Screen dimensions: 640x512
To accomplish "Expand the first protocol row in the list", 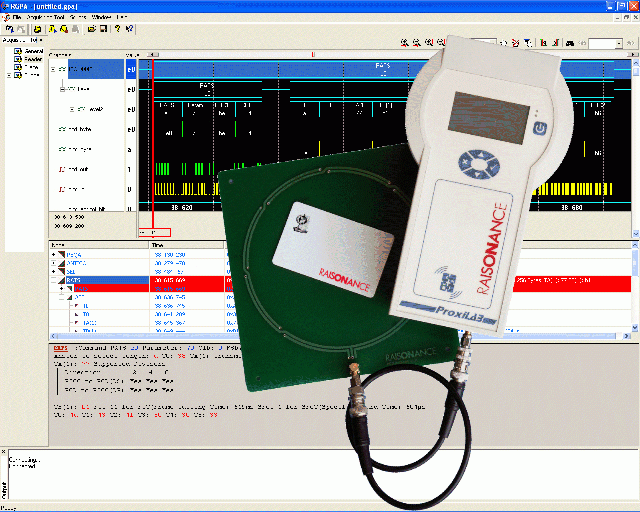I will 53,254.
